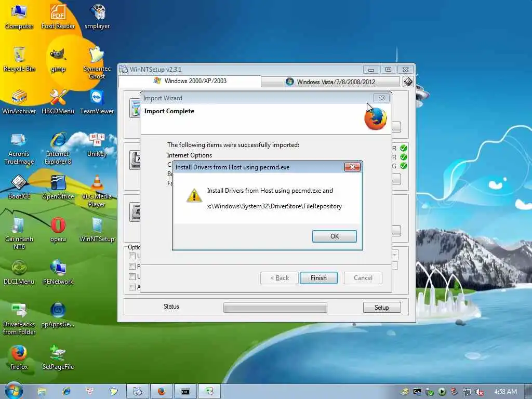Click the muted volume tray icon
The image size is (532, 399).
480,392
